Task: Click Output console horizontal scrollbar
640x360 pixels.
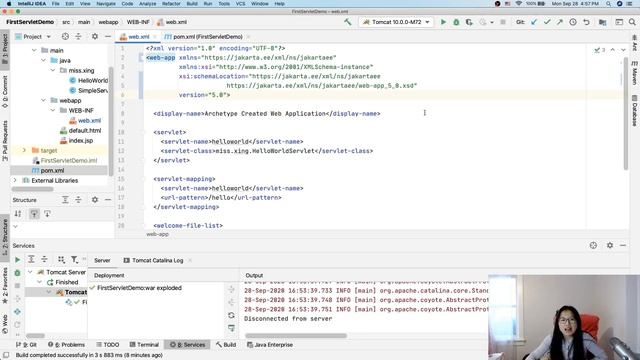Action: click(x=296, y=336)
